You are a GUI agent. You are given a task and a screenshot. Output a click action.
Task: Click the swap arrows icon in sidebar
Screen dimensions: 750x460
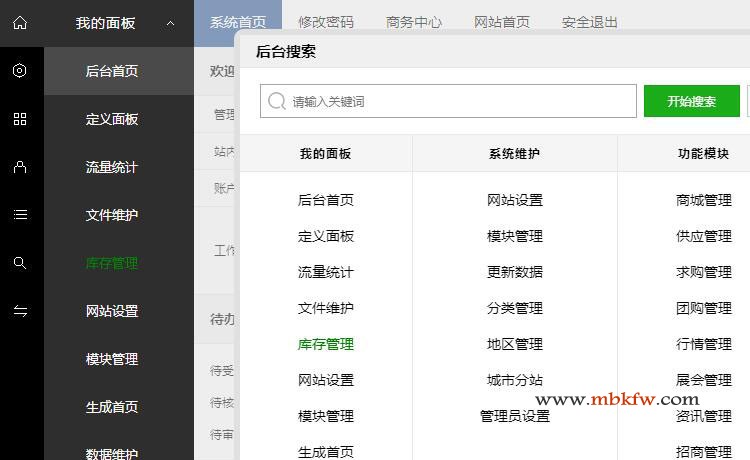click(20, 311)
